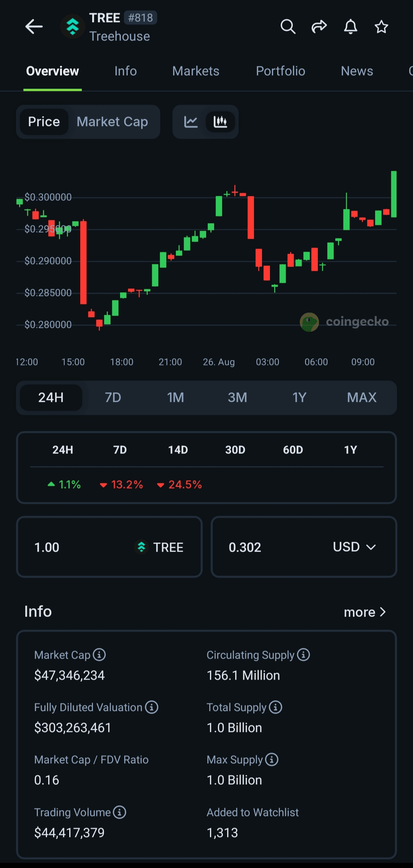Tap the 3M range button

tap(237, 397)
